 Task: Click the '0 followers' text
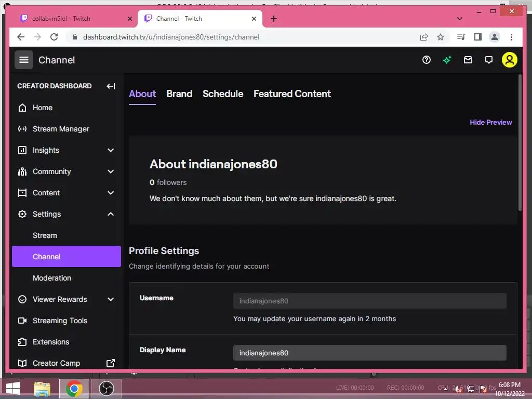(168, 182)
